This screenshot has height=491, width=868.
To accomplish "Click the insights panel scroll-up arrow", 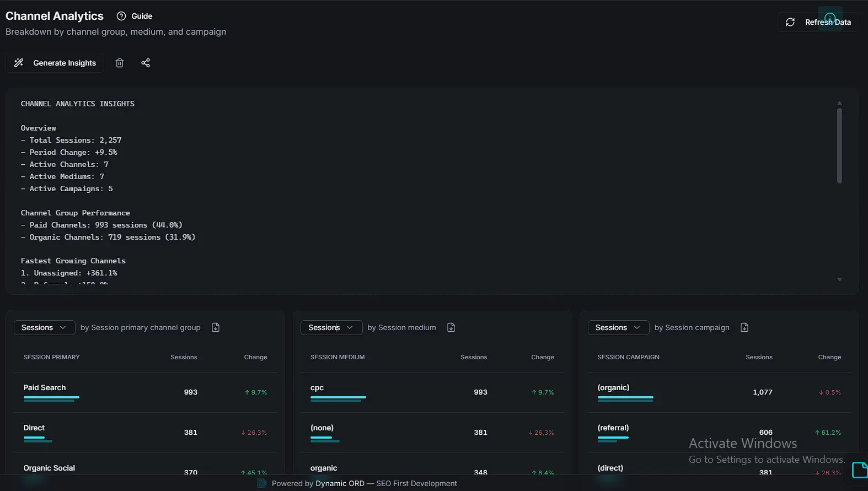I will pyautogui.click(x=839, y=103).
